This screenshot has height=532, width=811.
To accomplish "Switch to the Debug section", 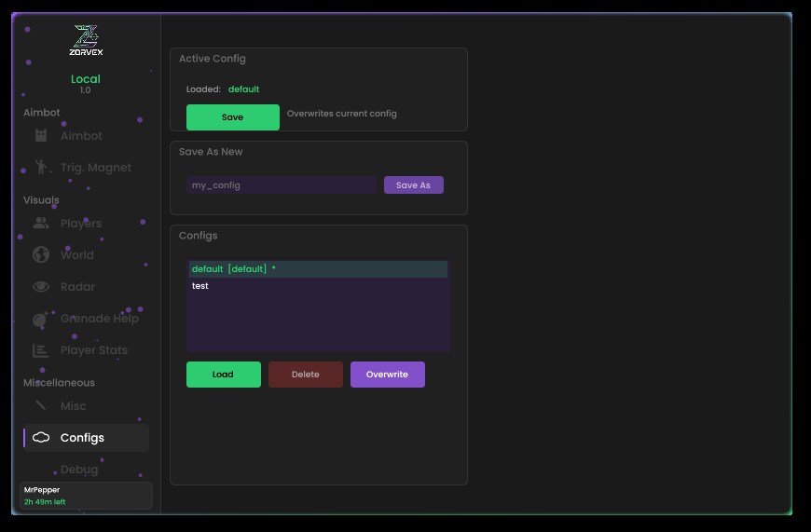I will point(79,470).
